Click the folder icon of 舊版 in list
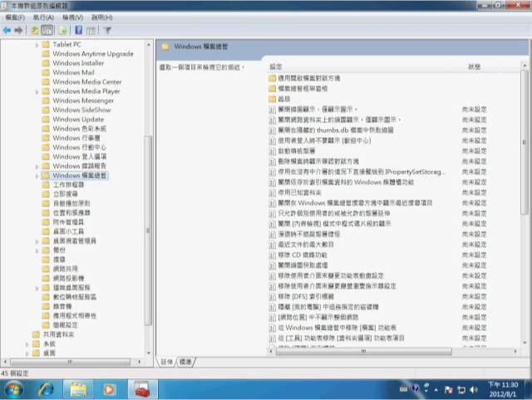This screenshot has height=400, width=532. tap(272, 99)
